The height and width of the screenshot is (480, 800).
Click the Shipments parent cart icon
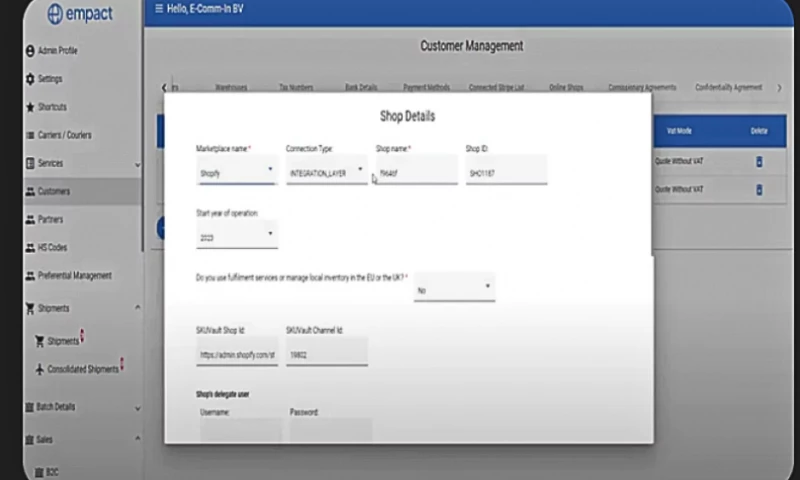(30, 309)
